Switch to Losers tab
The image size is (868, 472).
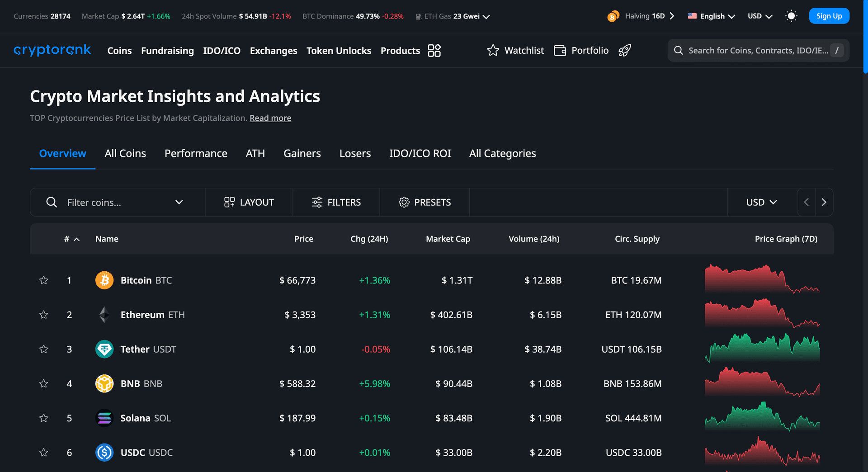pos(355,153)
